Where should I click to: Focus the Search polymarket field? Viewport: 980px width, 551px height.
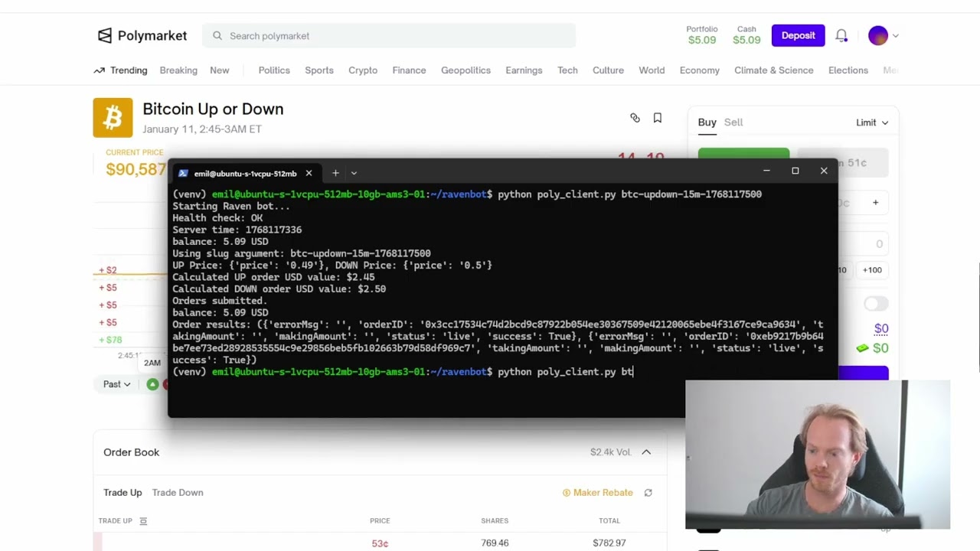(389, 36)
